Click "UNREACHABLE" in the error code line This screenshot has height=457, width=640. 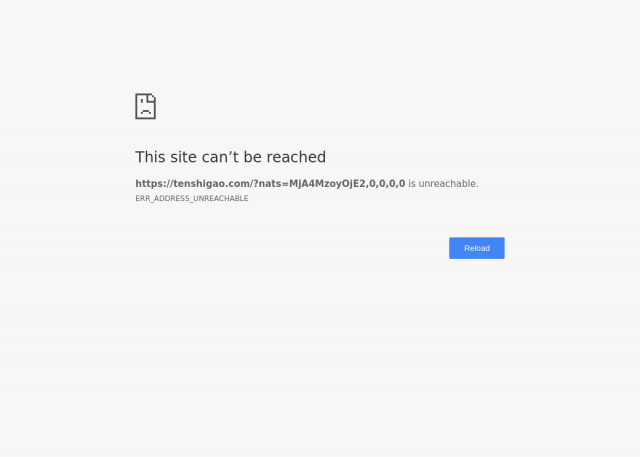[221, 198]
